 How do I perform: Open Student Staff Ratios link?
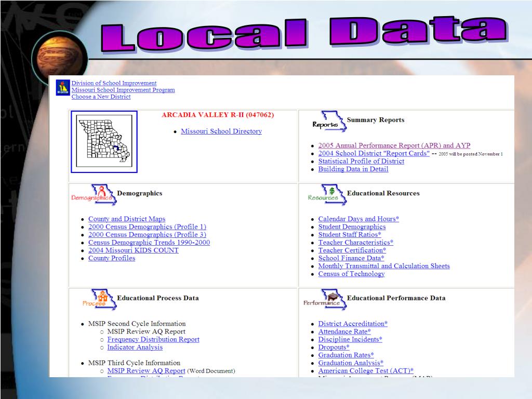tap(350, 235)
